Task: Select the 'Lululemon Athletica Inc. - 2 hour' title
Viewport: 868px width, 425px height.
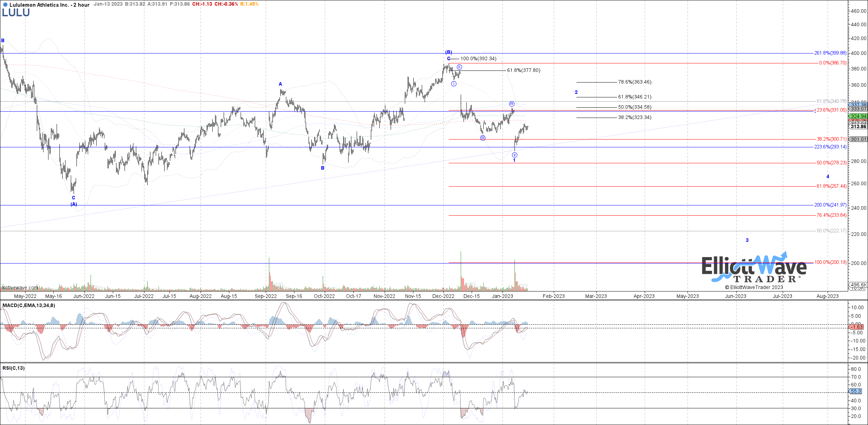Action: coord(49,5)
